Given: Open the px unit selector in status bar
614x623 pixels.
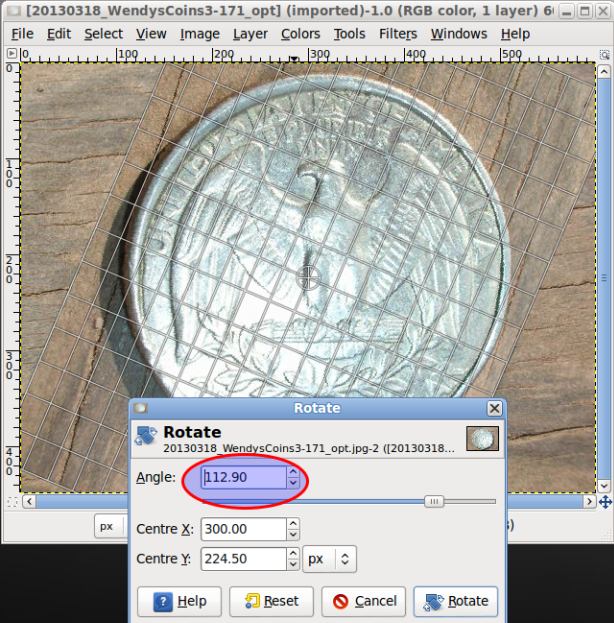Looking at the screenshot, I should (109, 526).
